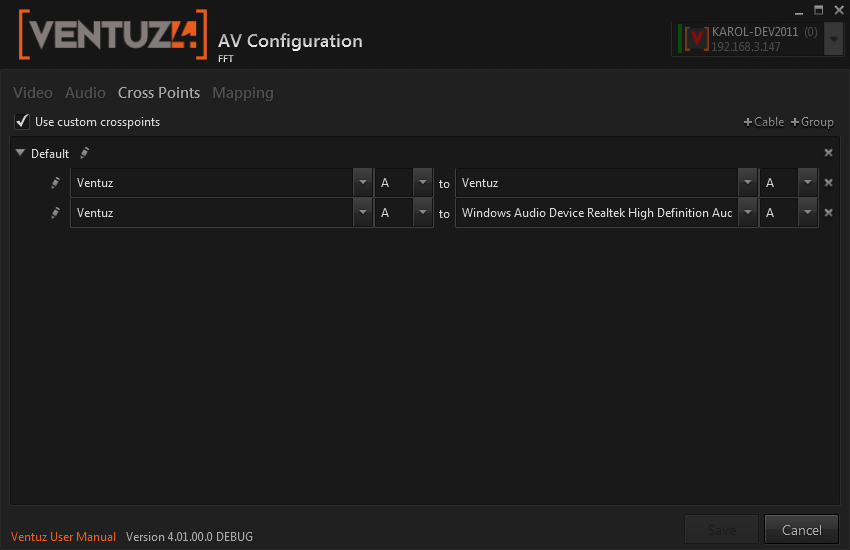
Task: Open first row destination channel A dropdown
Action: tap(807, 183)
